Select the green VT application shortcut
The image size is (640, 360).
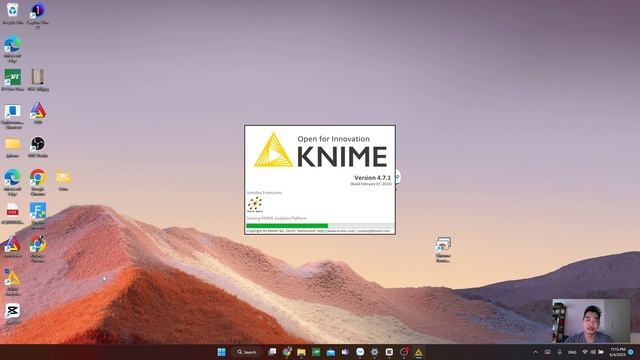(13, 80)
